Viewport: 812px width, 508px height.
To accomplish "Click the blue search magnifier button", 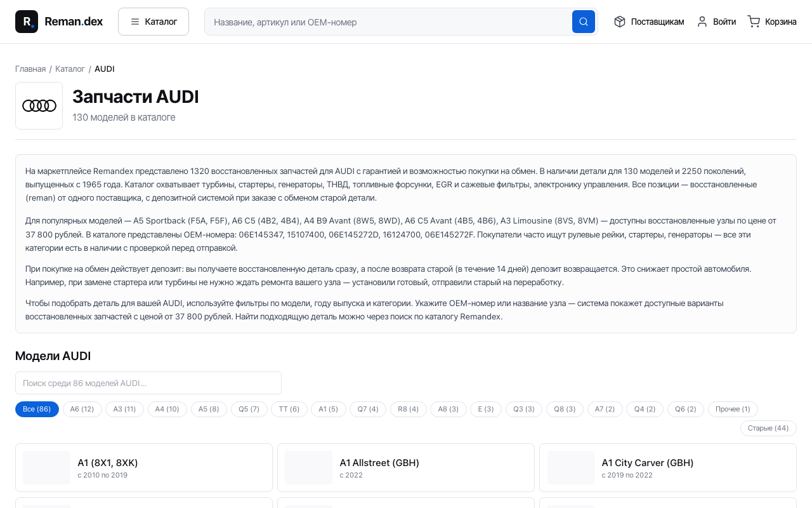I will click(x=584, y=22).
